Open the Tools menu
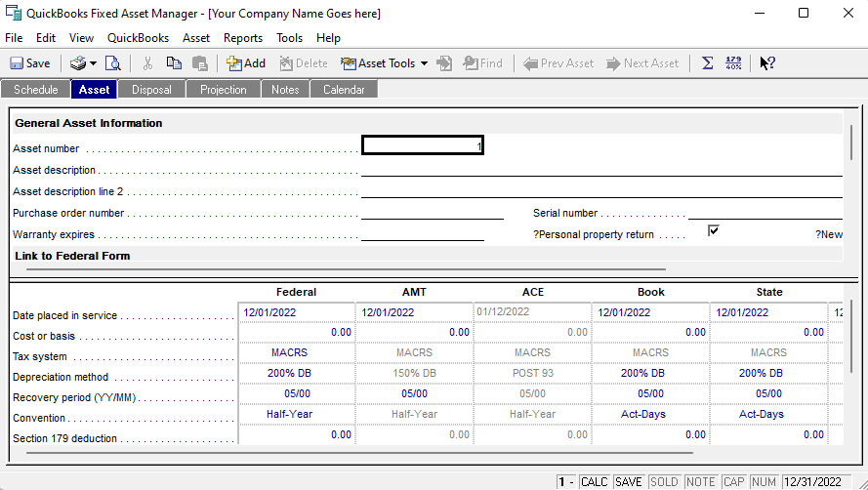 [290, 38]
